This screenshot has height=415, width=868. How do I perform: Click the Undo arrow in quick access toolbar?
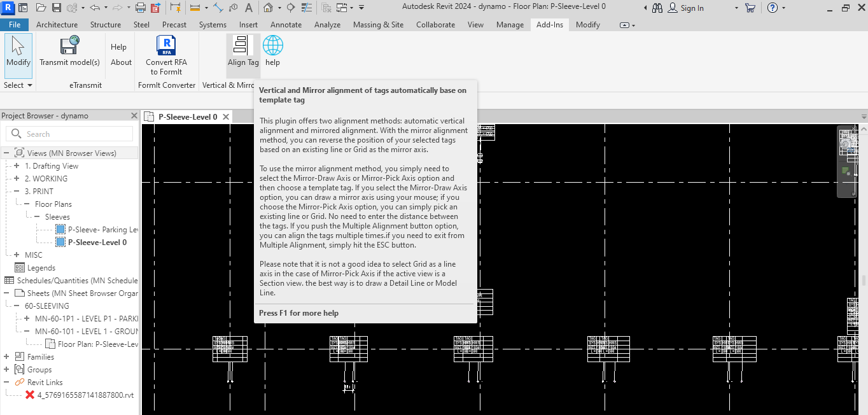(95, 8)
